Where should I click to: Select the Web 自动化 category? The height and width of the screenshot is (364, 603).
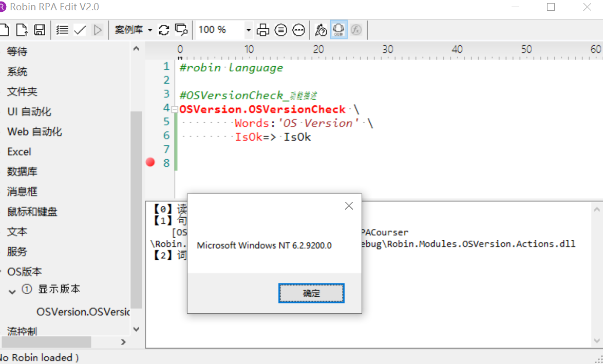(34, 131)
